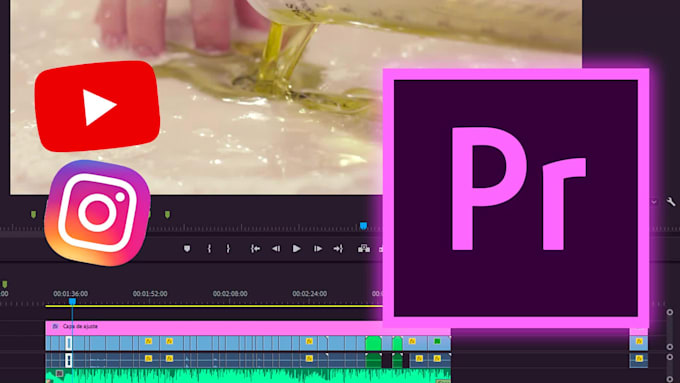Click the Mark Out curly bracket button
The width and height of the screenshot is (680, 383).
pos(228,249)
